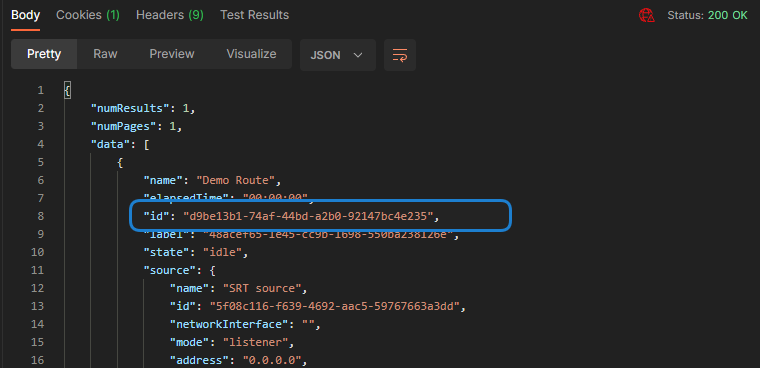Switch to the Test Results tab
This screenshot has width=780, height=388.
[x=255, y=15]
